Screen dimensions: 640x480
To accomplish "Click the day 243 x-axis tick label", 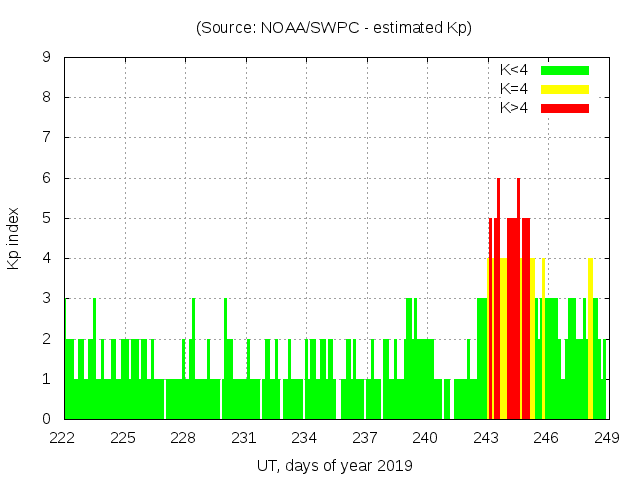I will tap(486, 438).
